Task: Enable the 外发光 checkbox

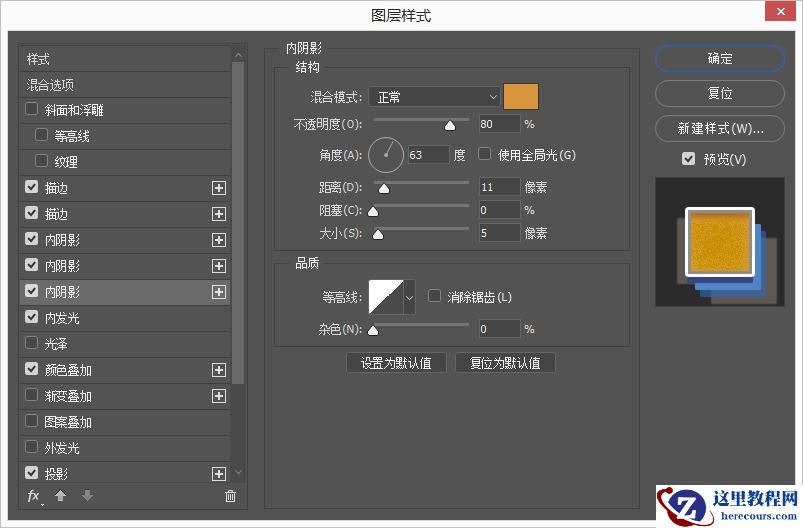Action: point(31,447)
